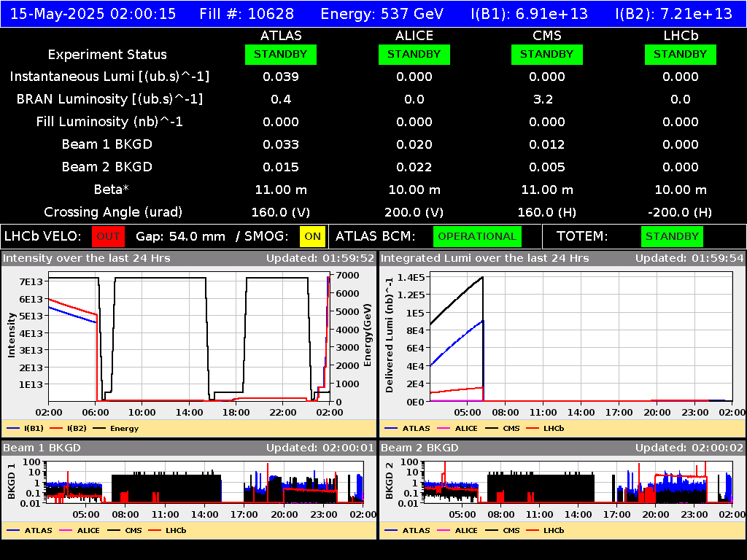Click the LHCb column header
747x560 pixels.
tap(681, 36)
